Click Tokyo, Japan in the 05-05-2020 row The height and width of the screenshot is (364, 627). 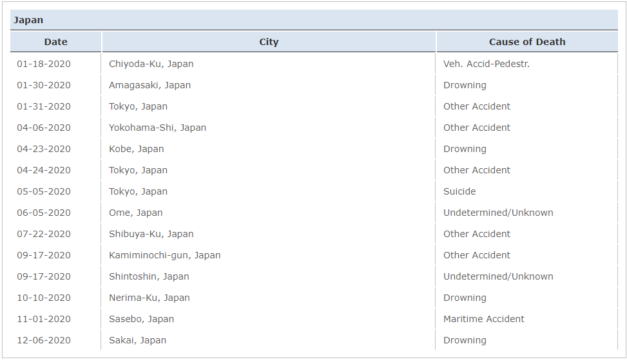pos(138,191)
